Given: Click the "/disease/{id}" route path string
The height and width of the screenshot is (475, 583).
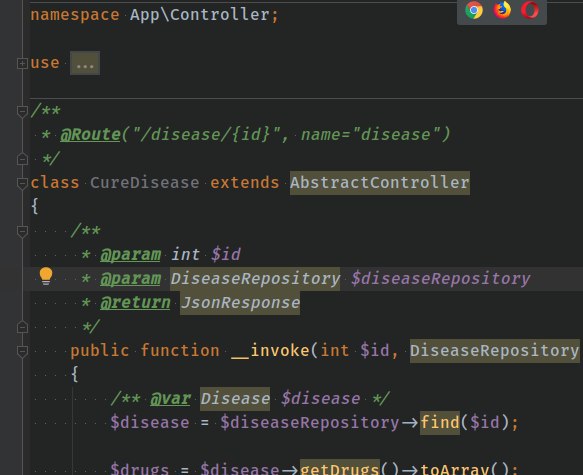Looking at the screenshot, I should click(x=207, y=135).
